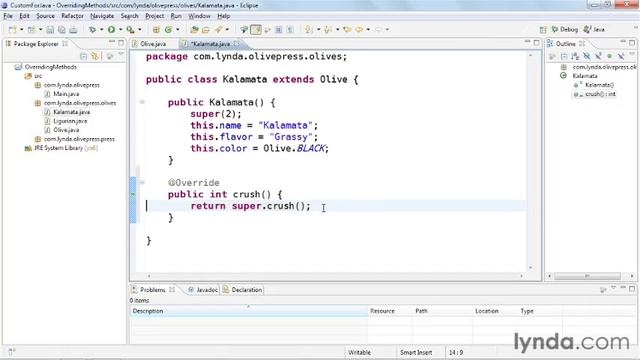Click the Sort icon in Outline toolbar

[x=575, y=56]
